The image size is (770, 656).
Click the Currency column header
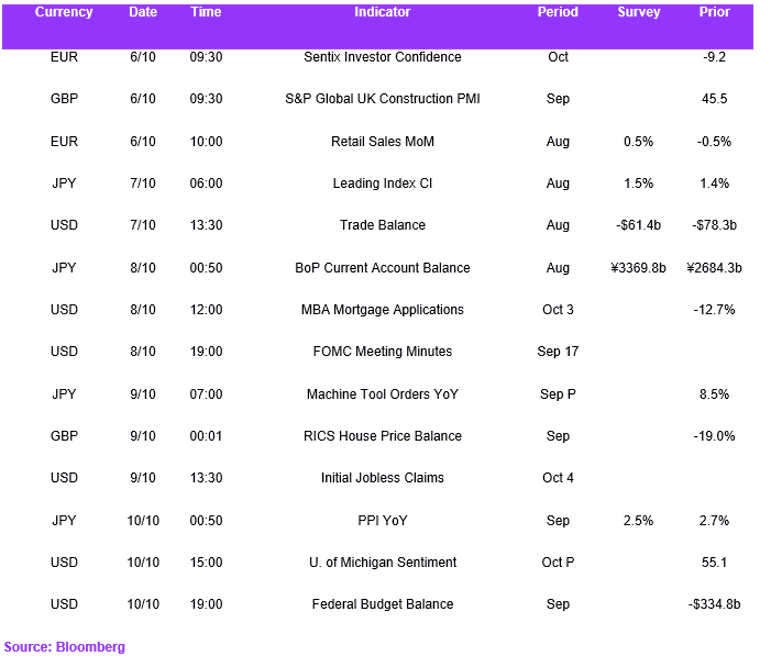pyautogui.click(x=64, y=12)
